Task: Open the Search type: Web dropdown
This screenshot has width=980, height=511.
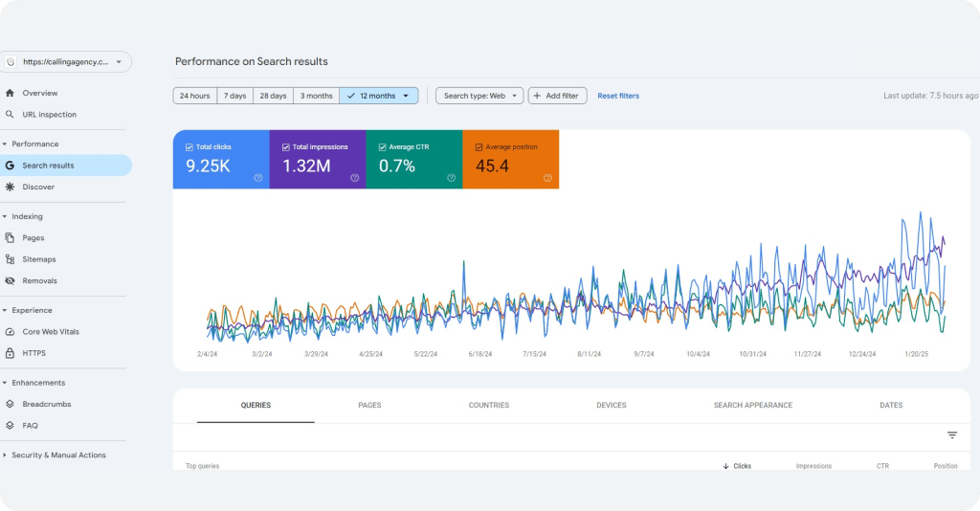Action: pyautogui.click(x=479, y=96)
